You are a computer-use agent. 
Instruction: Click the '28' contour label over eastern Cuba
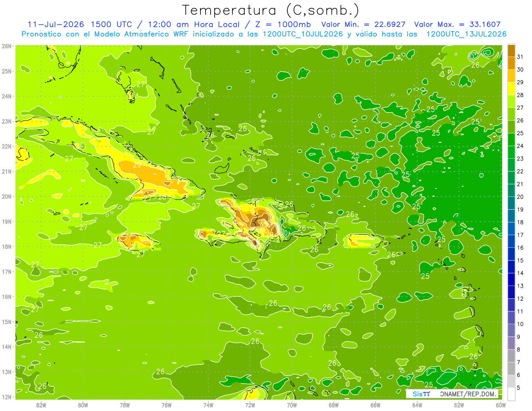[x=162, y=197]
